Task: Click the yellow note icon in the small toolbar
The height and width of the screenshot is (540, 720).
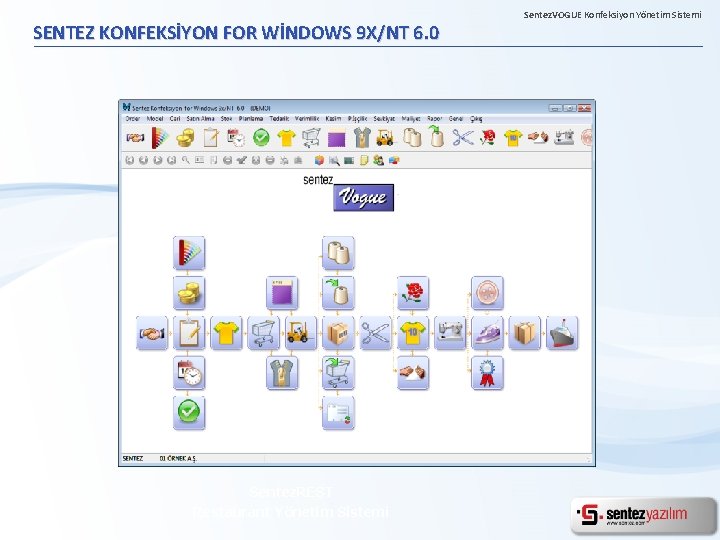Action: (364, 160)
